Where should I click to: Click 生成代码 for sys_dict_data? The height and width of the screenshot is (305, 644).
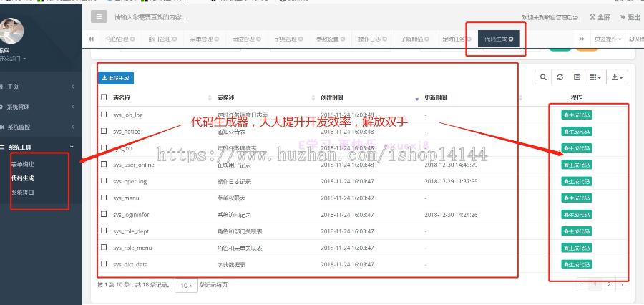(577, 264)
